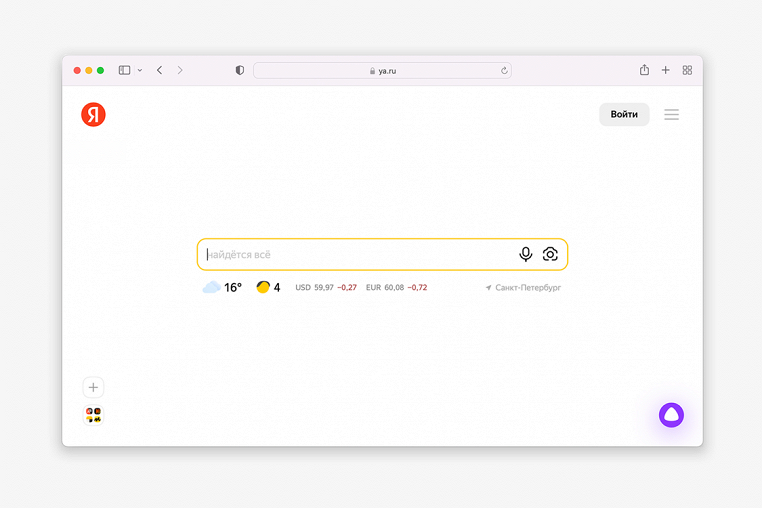The height and width of the screenshot is (508, 762).
Task: Expand the sidebar dropdown chevron
Action: [x=140, y=71]
